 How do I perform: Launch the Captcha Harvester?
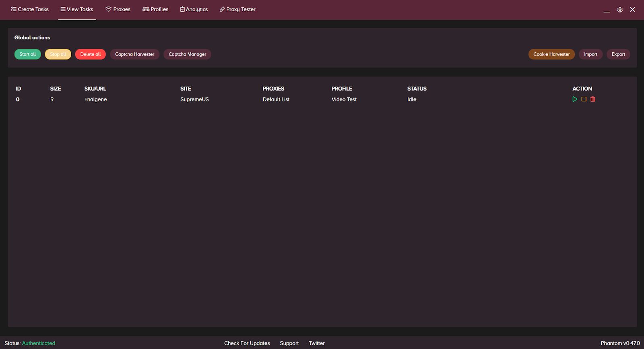coord(135,54)
